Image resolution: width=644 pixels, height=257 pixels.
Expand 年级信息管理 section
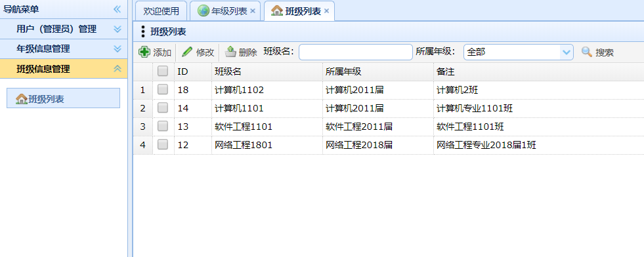(x=118, y=49)
